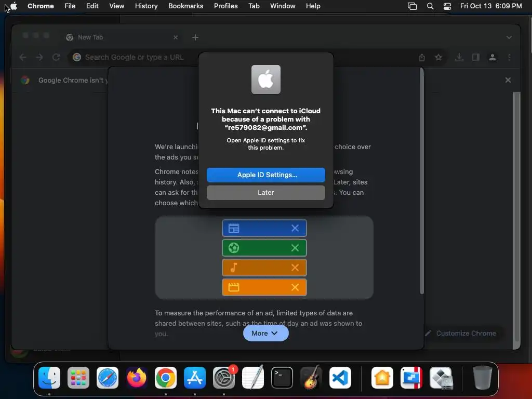The image size is (532, 399).
Task: Go back with the back arrow
Action: pyautogui.click(x=23, y=57)
